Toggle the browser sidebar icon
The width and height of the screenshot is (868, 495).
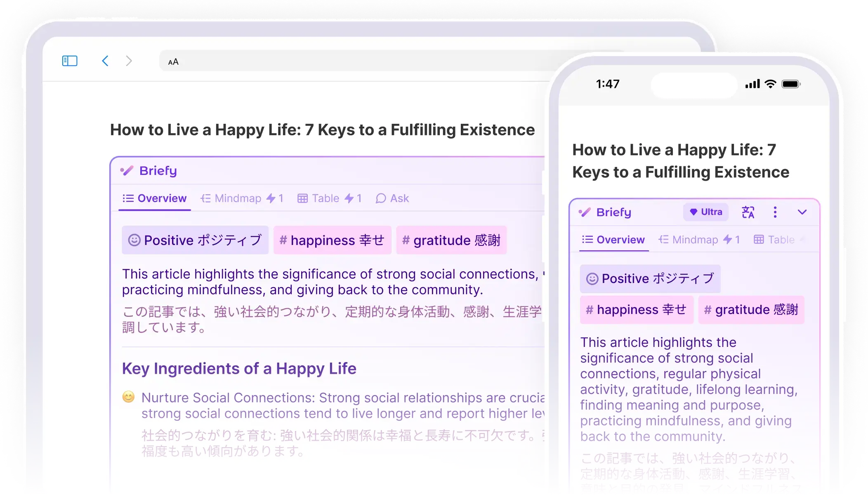(70, 61)
